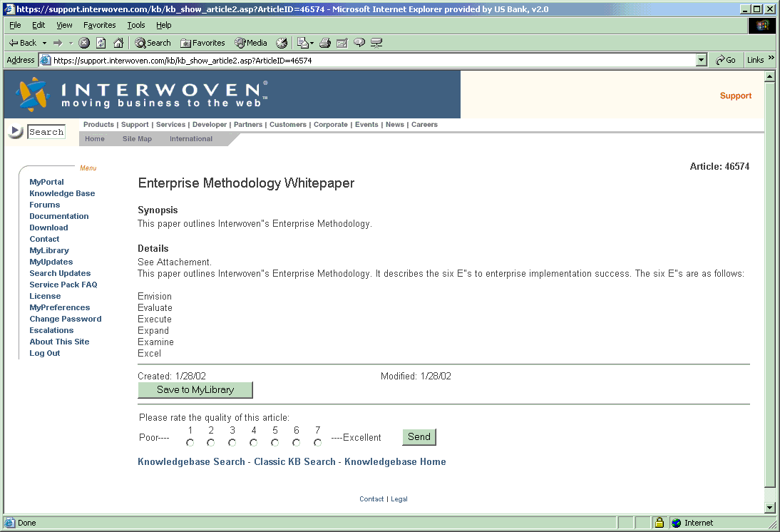Screen dimensions: 780x532
Task: Open the History icon in the toolbar
Action: click(282, 43)
